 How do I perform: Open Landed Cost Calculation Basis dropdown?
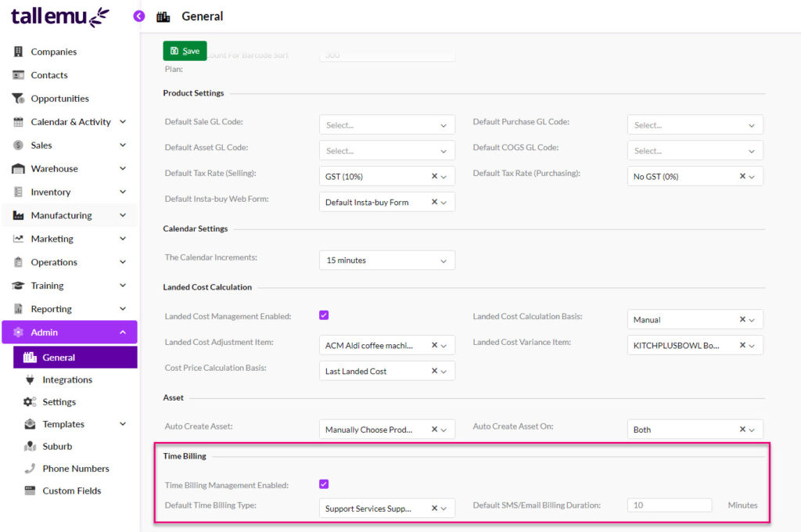coord(695,319)
